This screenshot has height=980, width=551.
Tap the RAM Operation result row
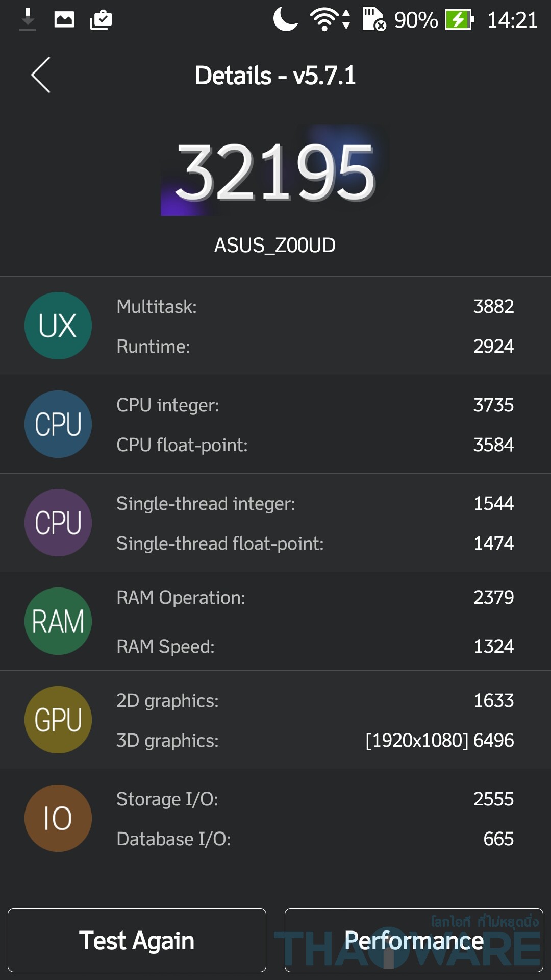(314, 597)
